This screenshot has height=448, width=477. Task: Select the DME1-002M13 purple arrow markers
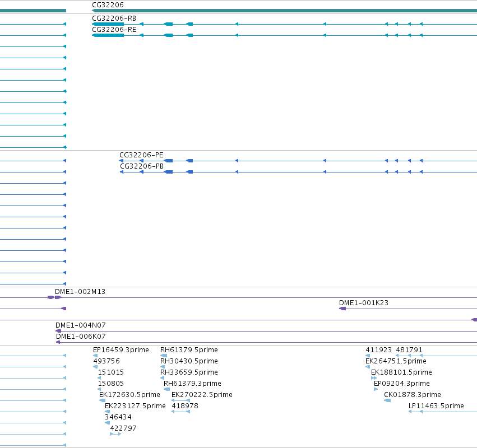click(x=54, y=297)
